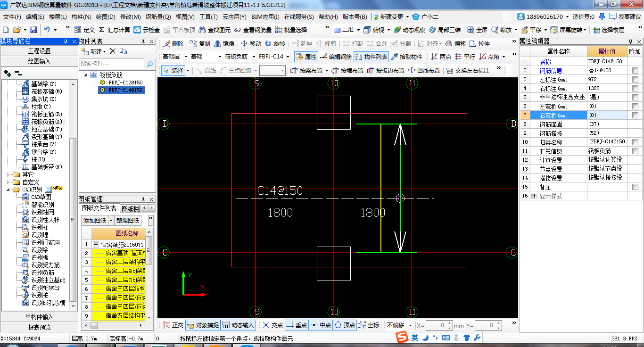Click 添加图纸 button
644x347 pixels.
coord(95,220)
